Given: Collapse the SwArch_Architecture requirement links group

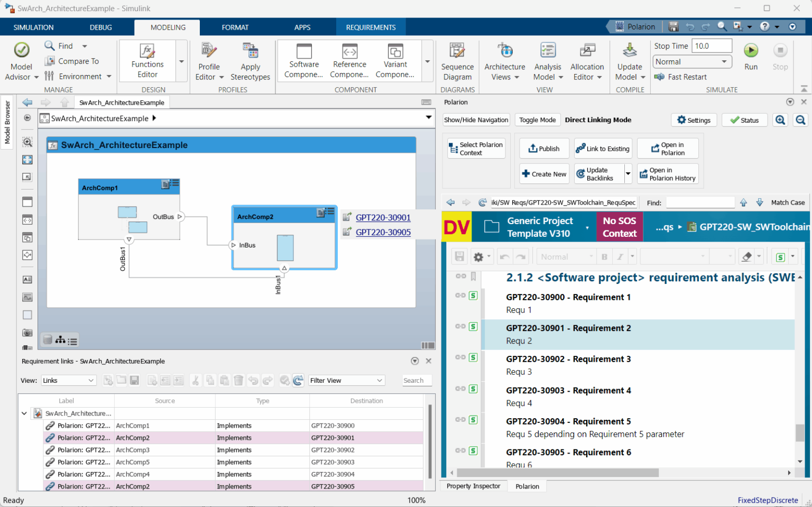Looking at the screenshot, I should coord(24,413).
